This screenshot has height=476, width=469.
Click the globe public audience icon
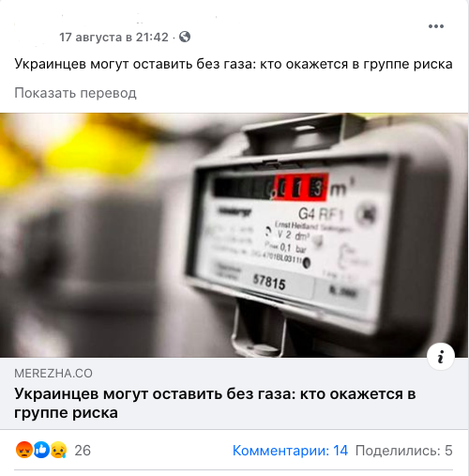(x=185, y=37)
